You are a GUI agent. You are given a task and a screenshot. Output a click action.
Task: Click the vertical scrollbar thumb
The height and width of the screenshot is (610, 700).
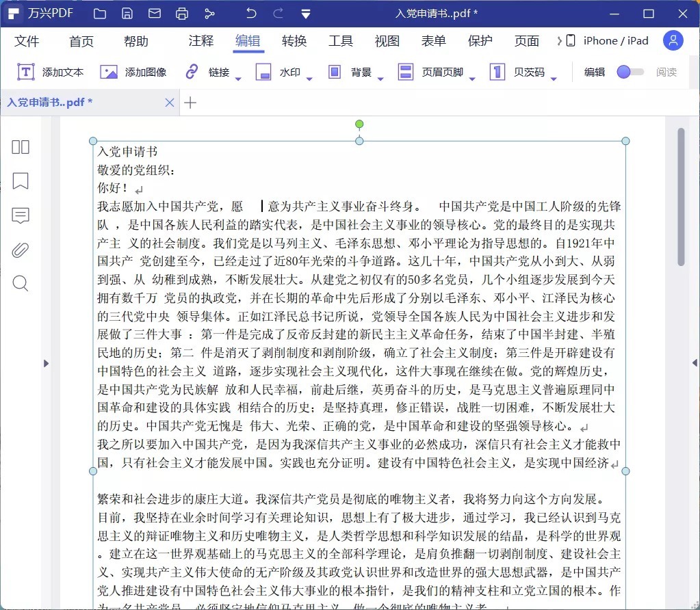(681, 197)
